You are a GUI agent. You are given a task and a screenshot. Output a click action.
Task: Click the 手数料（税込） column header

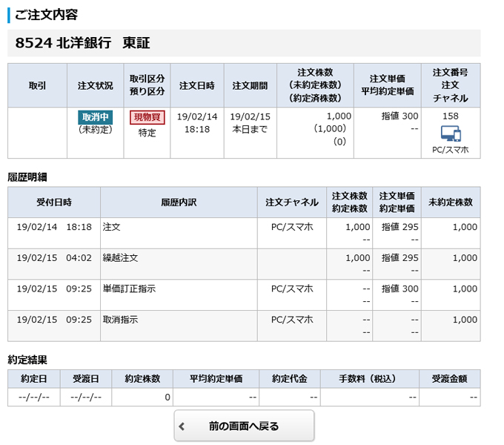pos(369,379)
